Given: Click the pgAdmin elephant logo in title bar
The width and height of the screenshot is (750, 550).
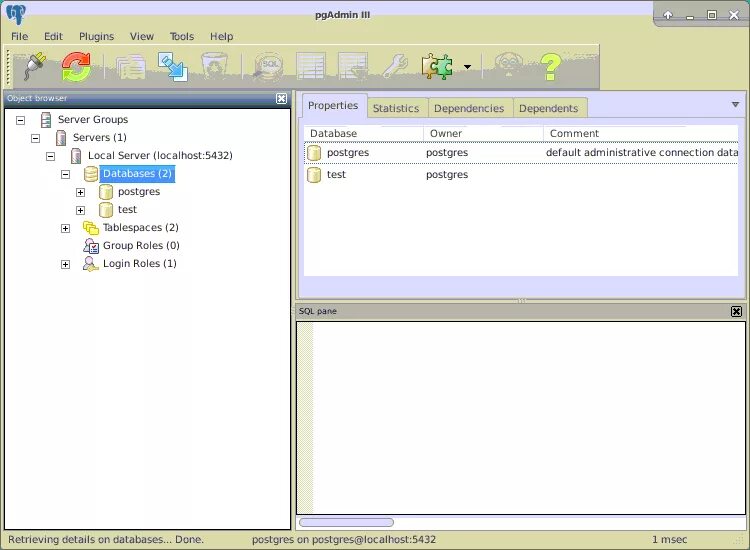Looking at the screenshot, I should point(15,14).
